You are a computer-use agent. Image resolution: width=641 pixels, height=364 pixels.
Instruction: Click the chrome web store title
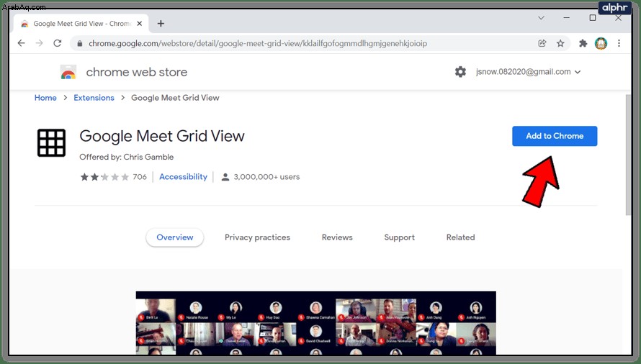[137, 73]
